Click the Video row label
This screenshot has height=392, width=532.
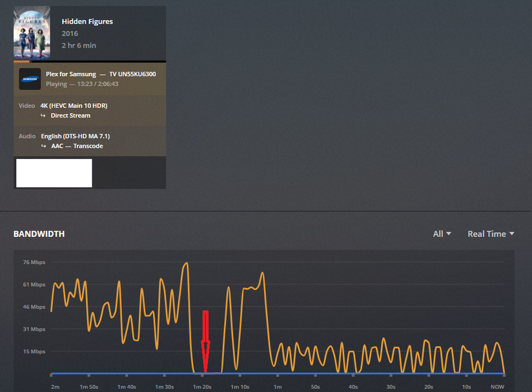click(x=27, y=105)
